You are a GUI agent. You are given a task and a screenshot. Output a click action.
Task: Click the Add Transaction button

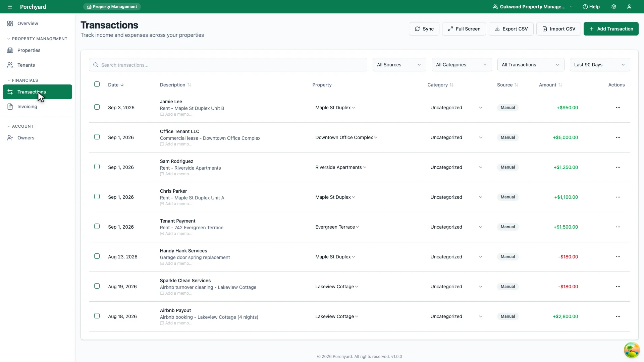click(611, 29)
